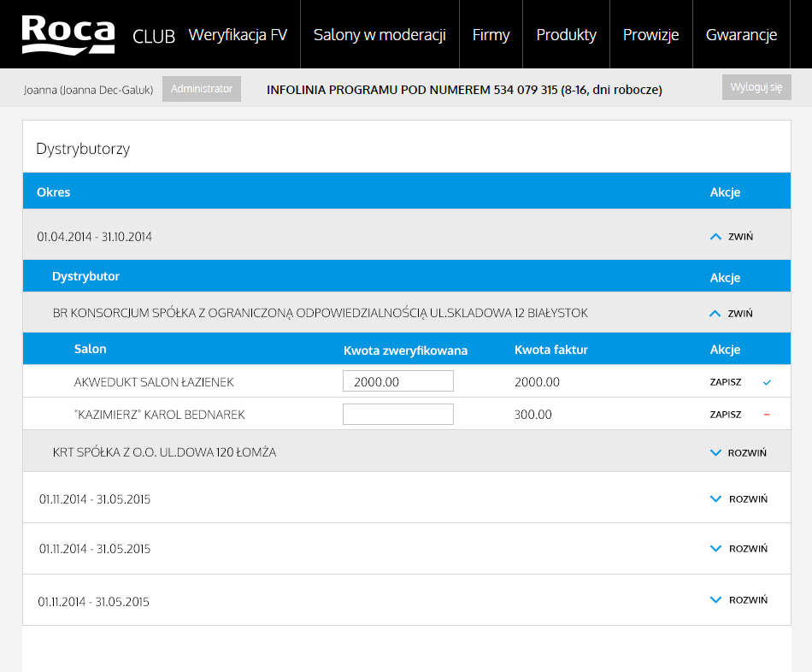The image size is (812, 672).
Task: Open the Prowizje section
Action: coord(651,35)
